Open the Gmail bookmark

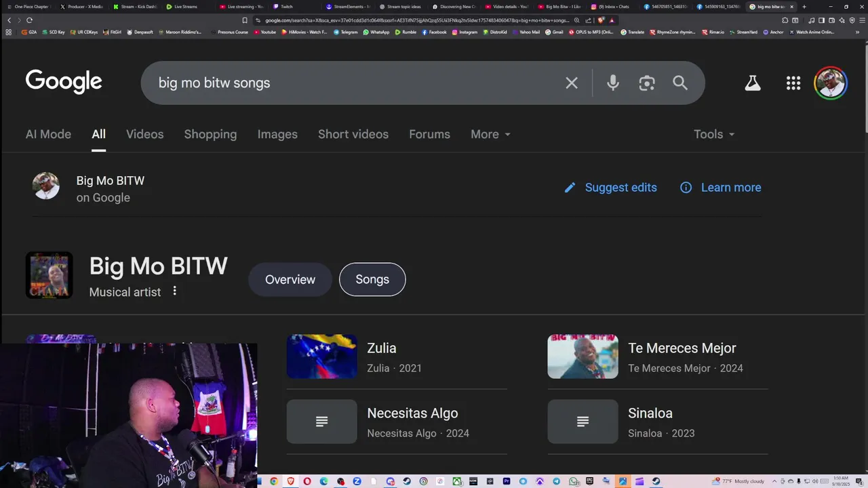pyautogui.click(x=554, y=32)
